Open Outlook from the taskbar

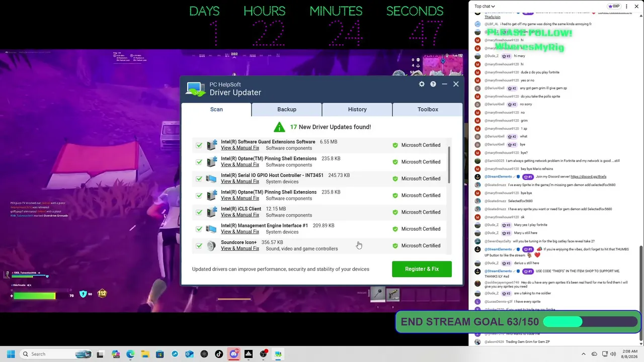click(x=189, y=354)
